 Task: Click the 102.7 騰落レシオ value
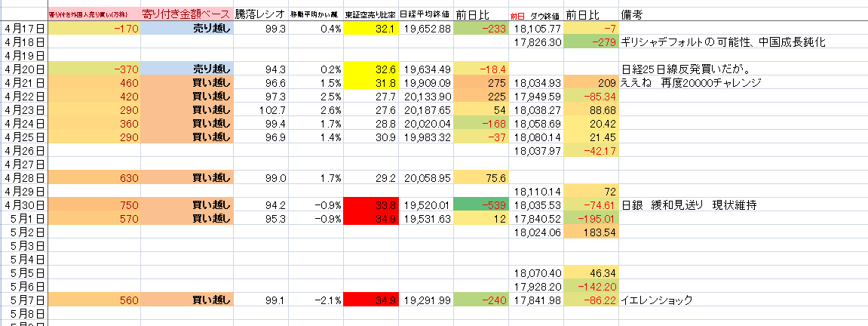point(261,110)
